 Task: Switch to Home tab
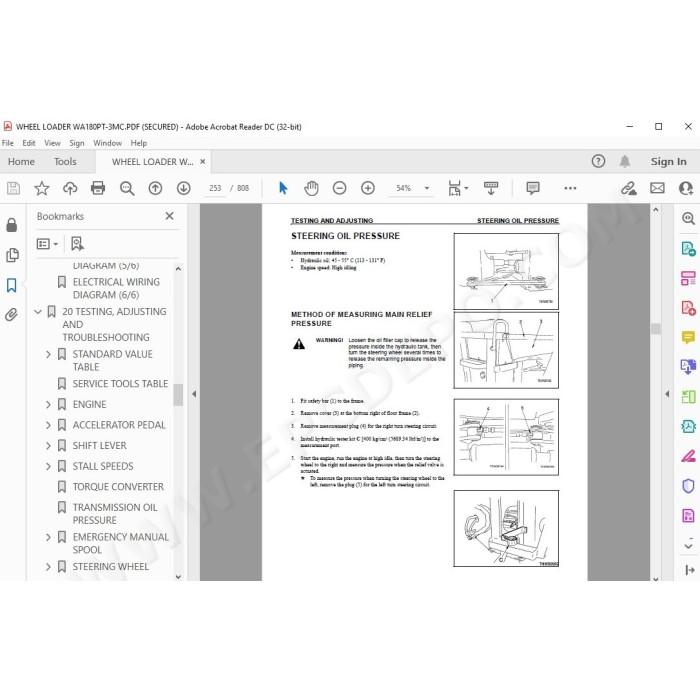21,162
